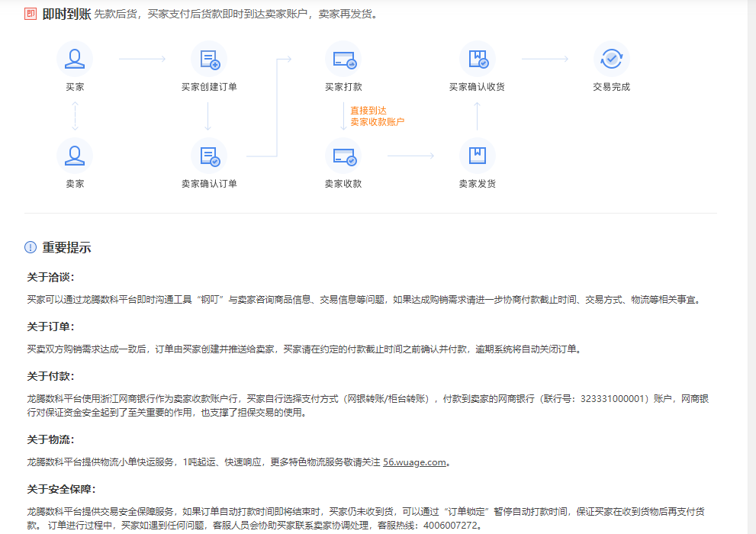The width and height of the screenshot is (756, 534).
Task: Click the buyer (买家) person icon
Action: (x=75, y=59)
